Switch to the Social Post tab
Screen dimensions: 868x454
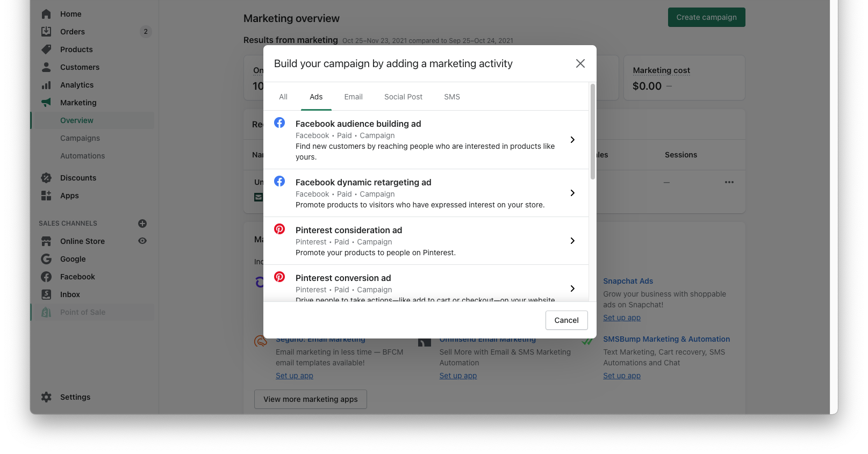(404, 97)
